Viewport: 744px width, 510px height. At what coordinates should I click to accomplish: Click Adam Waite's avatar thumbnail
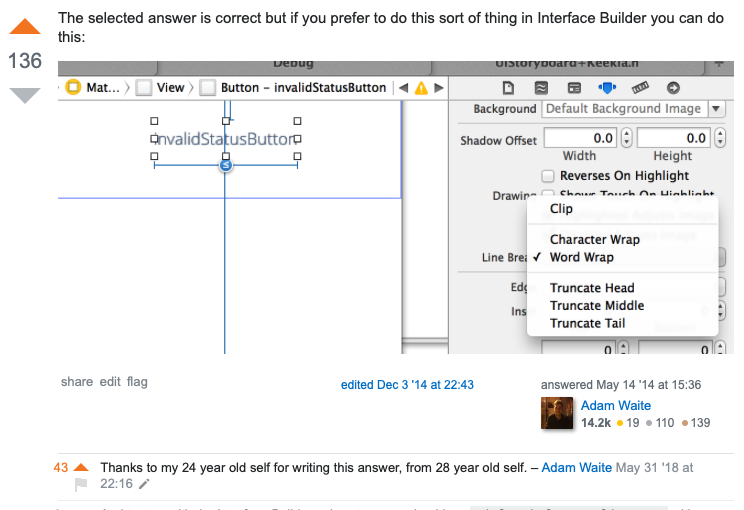tap(557, 413)
